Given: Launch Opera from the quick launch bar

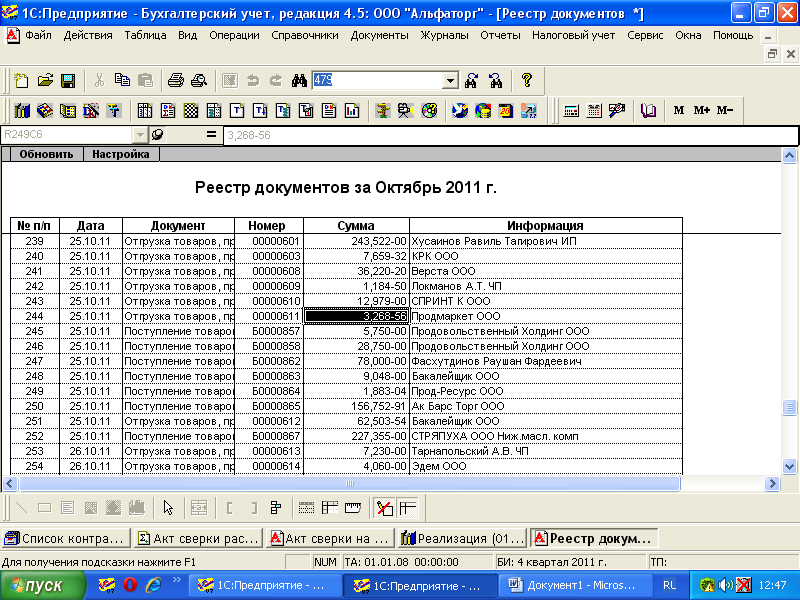Looking at the screenshot, I should tap(130, 585).
